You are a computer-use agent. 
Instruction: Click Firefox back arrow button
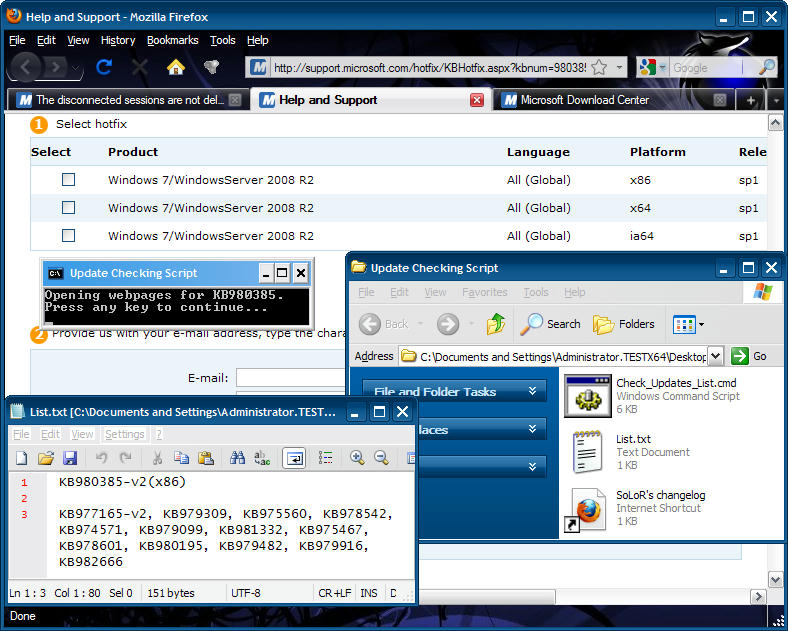point(26,66)
